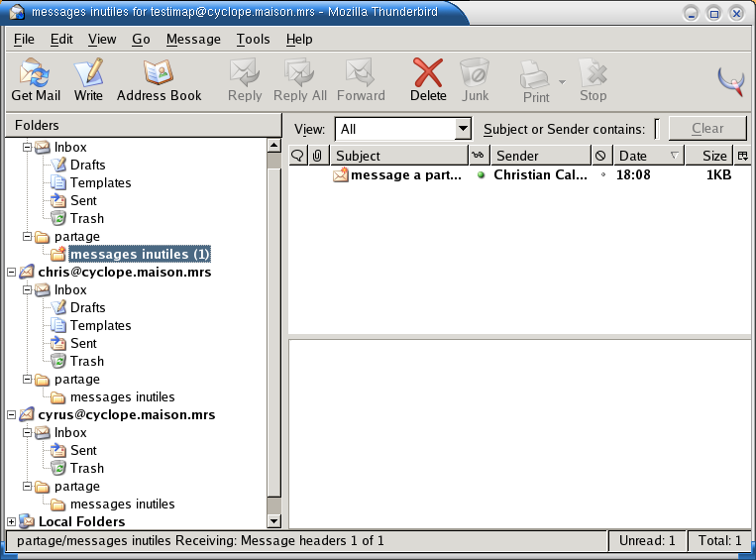Collapse partage folder under cyrus account
Screen dimensions: 756x560
[x=28, y=487]
